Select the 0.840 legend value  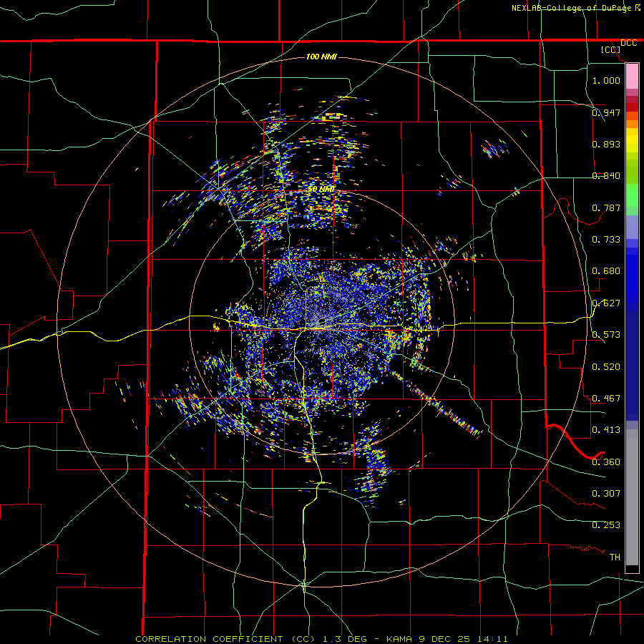[x=606, y=176]
